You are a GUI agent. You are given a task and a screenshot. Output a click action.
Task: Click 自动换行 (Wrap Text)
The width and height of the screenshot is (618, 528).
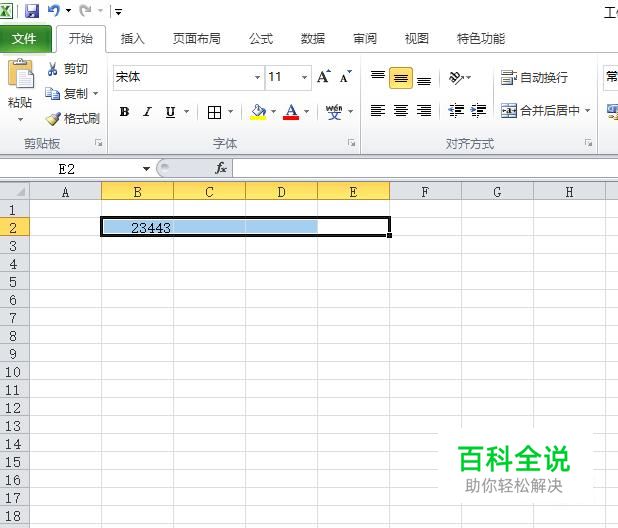tap(534, 78)
